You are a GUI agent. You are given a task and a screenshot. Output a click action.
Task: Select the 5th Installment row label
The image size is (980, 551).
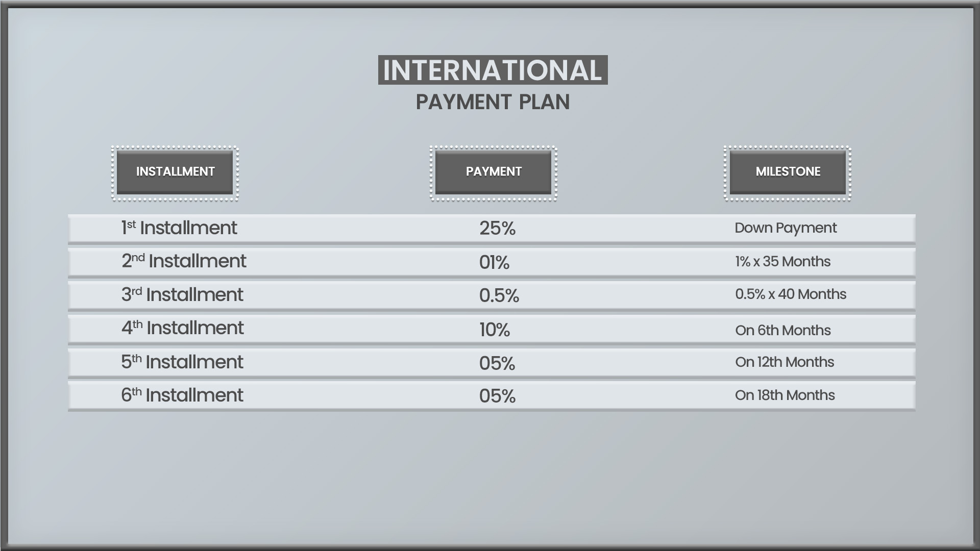click(182, 362)
